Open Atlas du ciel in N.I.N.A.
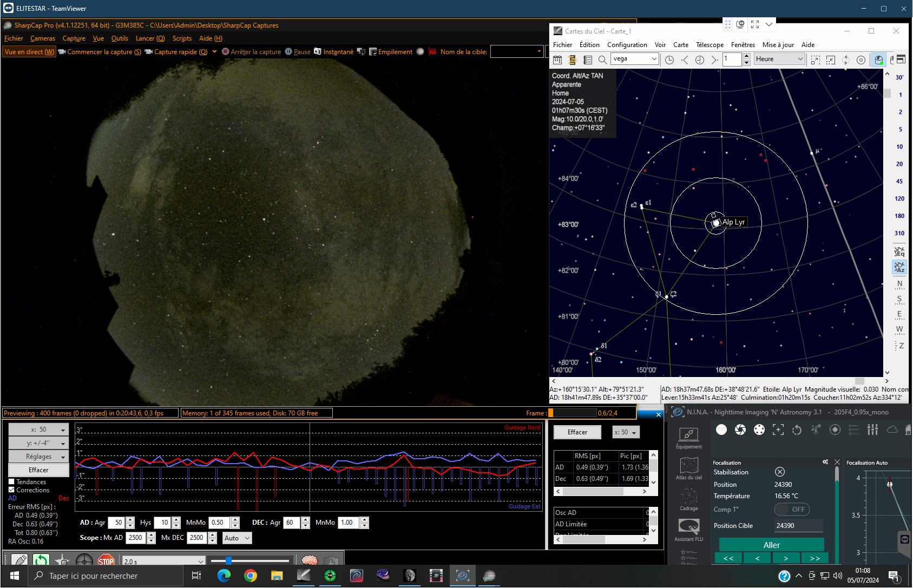The image size is (913, 588). point(688,469)
